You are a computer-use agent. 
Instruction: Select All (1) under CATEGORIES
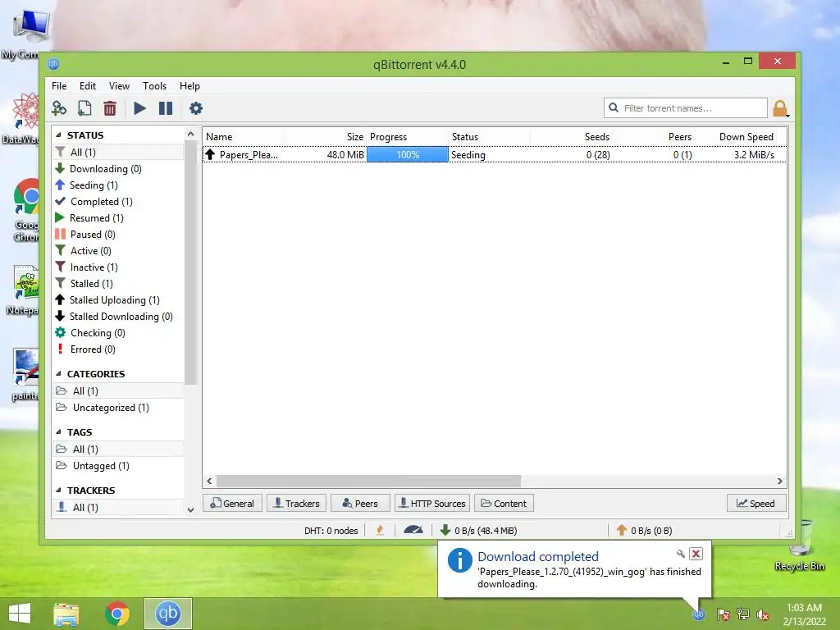[x=118, y=391]
